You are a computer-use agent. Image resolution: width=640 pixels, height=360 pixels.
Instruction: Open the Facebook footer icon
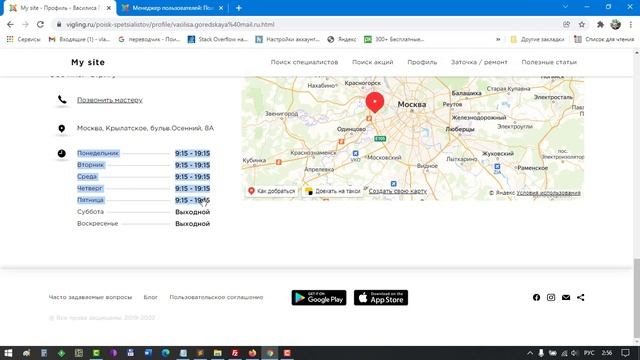[x=536, y=298]
